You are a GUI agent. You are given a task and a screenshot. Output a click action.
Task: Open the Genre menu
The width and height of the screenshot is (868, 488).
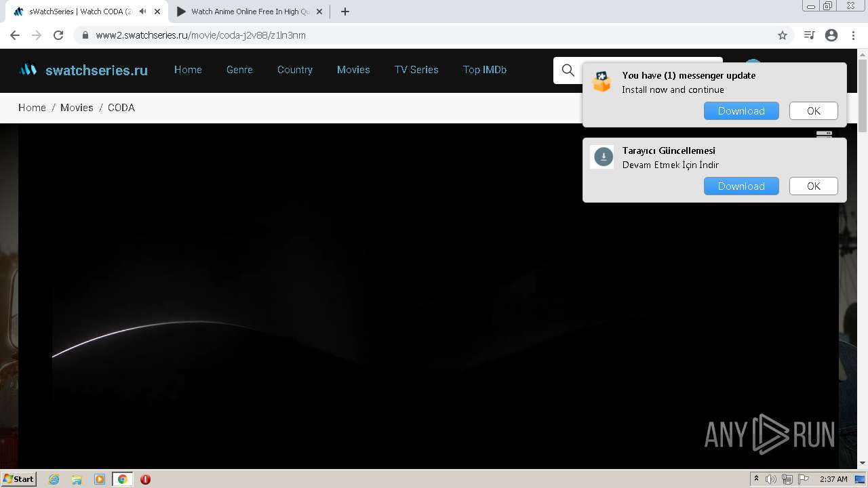click(x=239, y=70)
